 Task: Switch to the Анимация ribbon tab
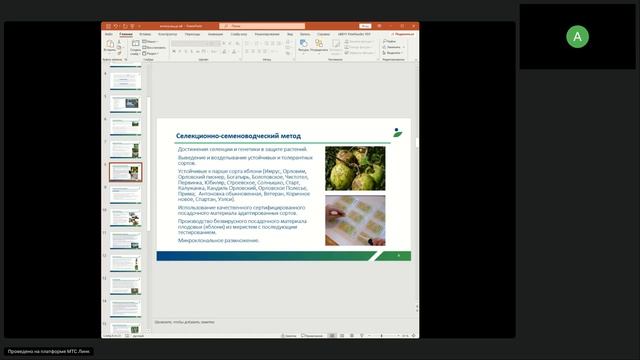(215, 34)
